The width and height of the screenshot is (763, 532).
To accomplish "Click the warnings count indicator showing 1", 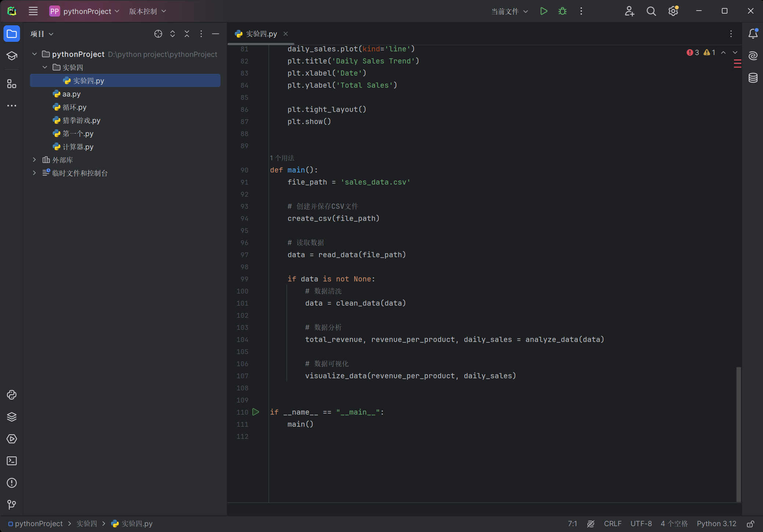I will tap(709, 52).
